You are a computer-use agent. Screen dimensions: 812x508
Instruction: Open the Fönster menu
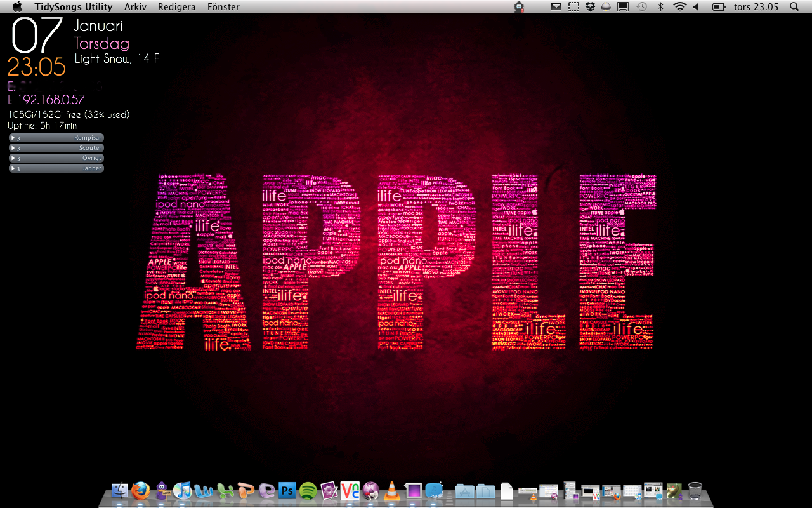(223, 6)
